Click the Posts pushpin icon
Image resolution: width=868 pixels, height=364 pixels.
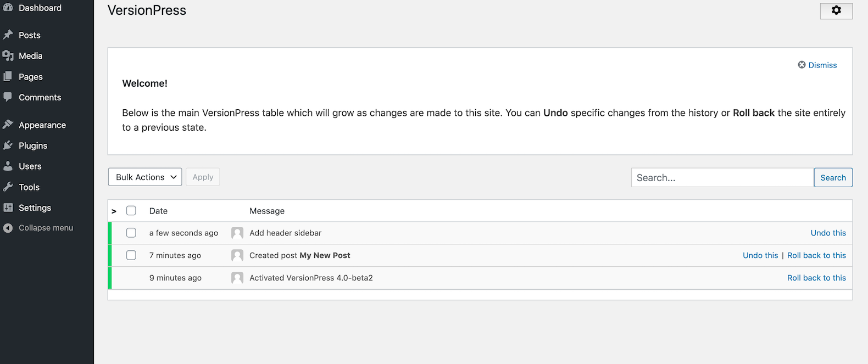coord(8,35)
